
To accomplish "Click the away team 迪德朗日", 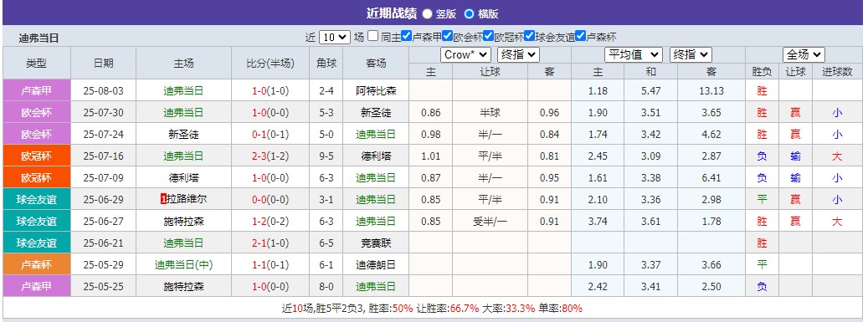I will click(376, 264).
